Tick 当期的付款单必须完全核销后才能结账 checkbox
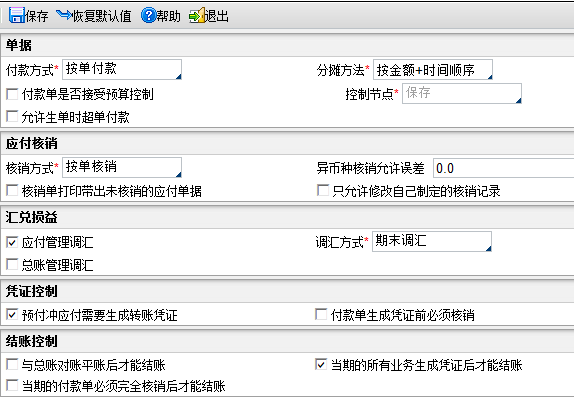Viewport: 574px width, 397px height. (x=12, y=385)
